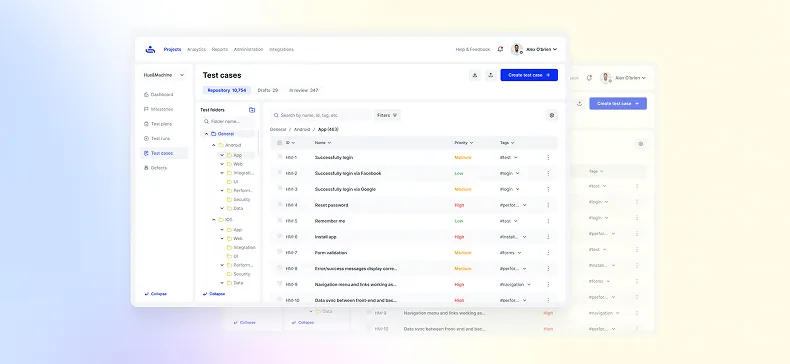Switch to the In review 247 tab
Image resolution: width=790 pixels, height=364 pixels.
tap(303, 91)
